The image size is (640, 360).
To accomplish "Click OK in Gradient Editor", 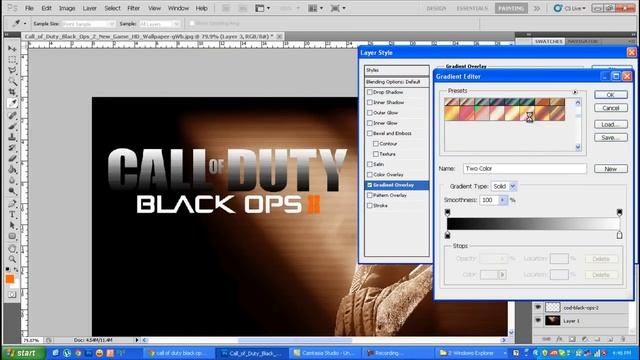I will (x=611, y=95).
